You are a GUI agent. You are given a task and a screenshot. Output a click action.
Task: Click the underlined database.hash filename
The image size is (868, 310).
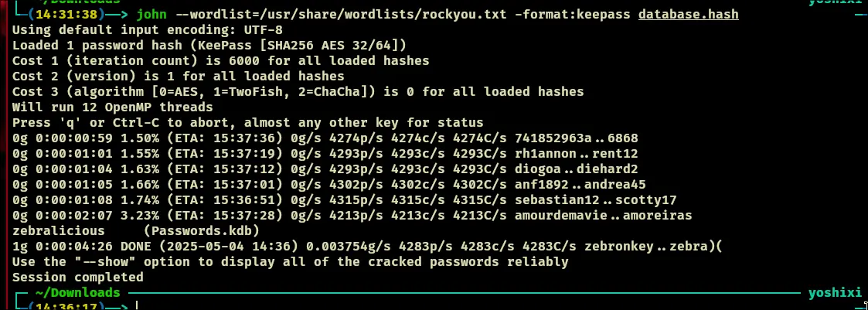(x=688, y=15)
